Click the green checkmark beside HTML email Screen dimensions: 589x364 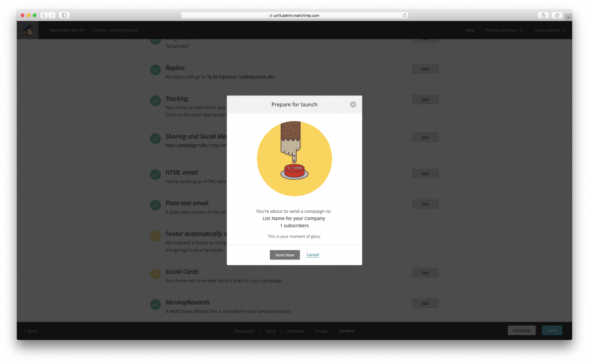pyautogui.click(x=155, y=175)
